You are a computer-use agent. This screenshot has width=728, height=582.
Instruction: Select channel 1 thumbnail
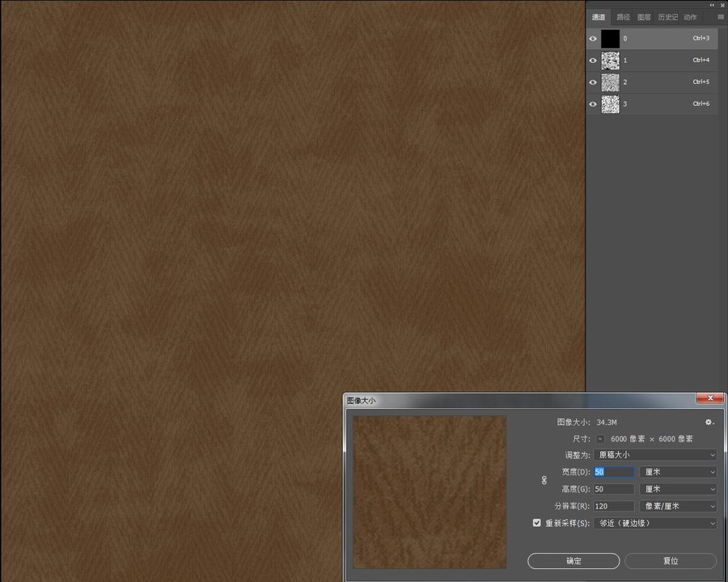[610, 61]
